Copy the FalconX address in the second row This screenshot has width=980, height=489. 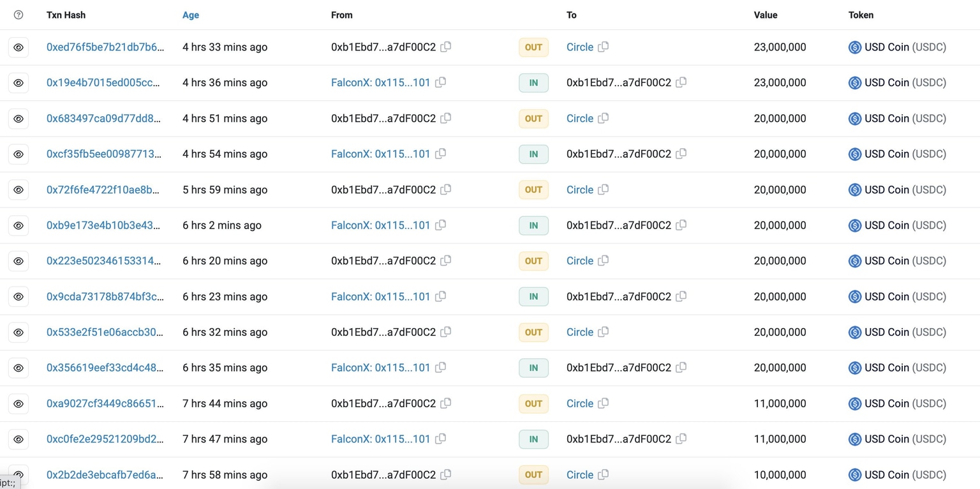(440, 82)
